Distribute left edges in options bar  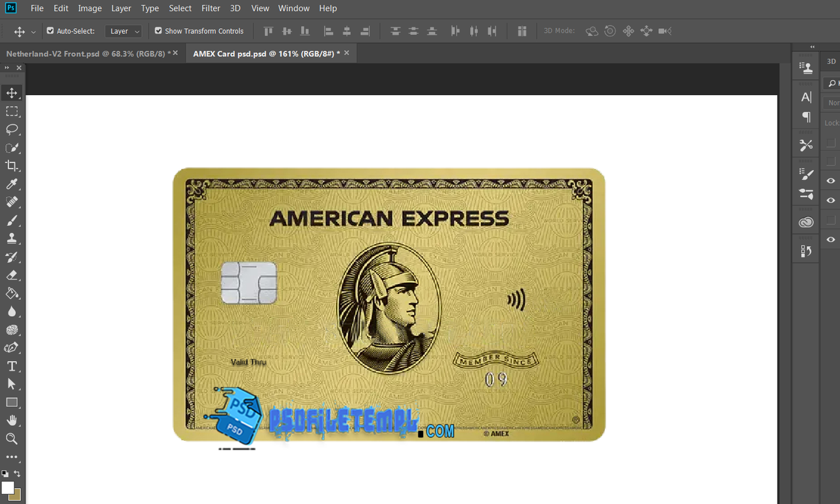point(455,31)
